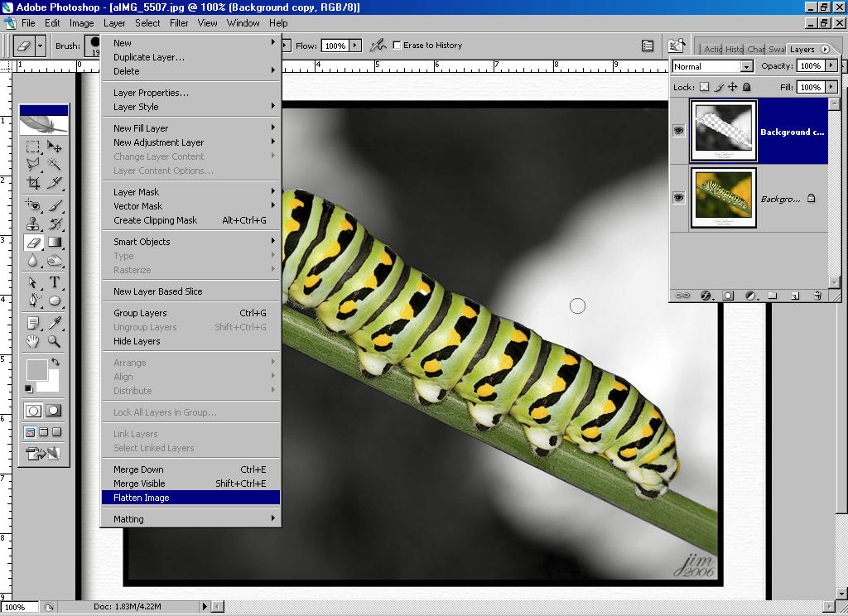Choose Duplicate Layer
The image size is (848, 616).
click(x=190, y=57)
